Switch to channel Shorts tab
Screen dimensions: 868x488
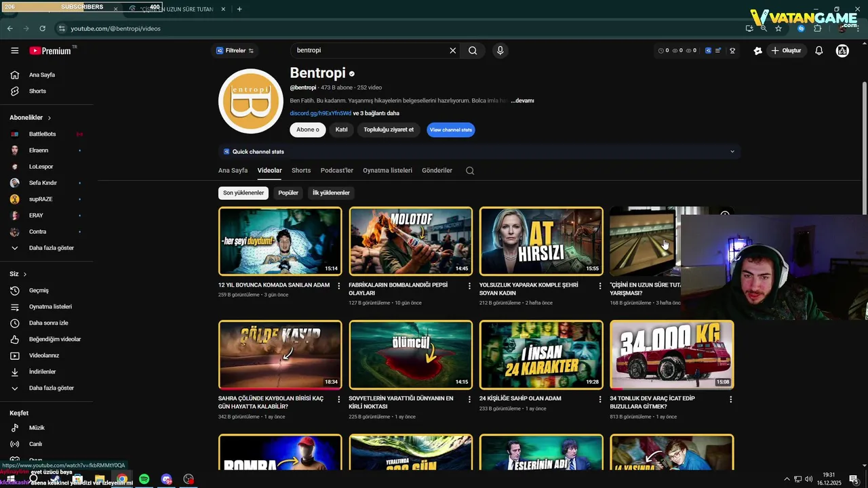tap(301, 171)
